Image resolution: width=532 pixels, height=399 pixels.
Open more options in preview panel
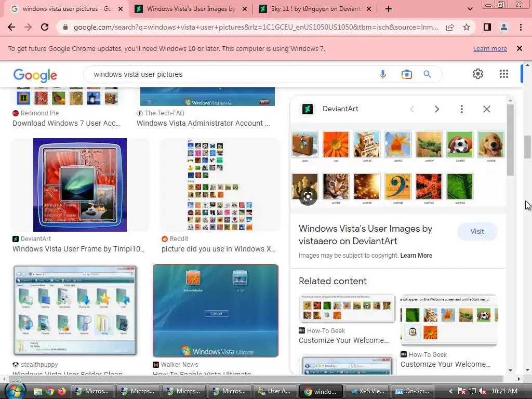461,109
